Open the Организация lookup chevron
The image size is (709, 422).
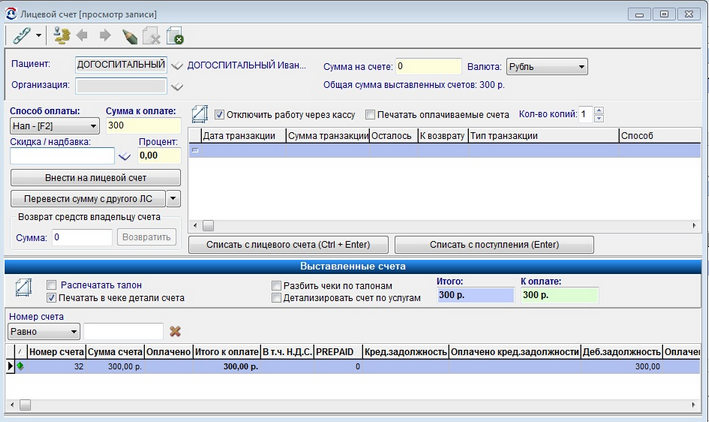click(177, 86)
